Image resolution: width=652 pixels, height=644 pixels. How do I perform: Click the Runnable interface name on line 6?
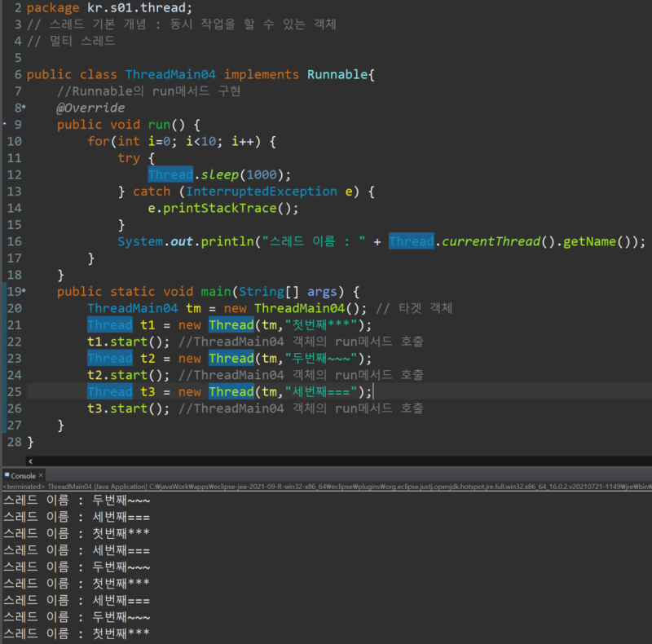pos(337,74)
